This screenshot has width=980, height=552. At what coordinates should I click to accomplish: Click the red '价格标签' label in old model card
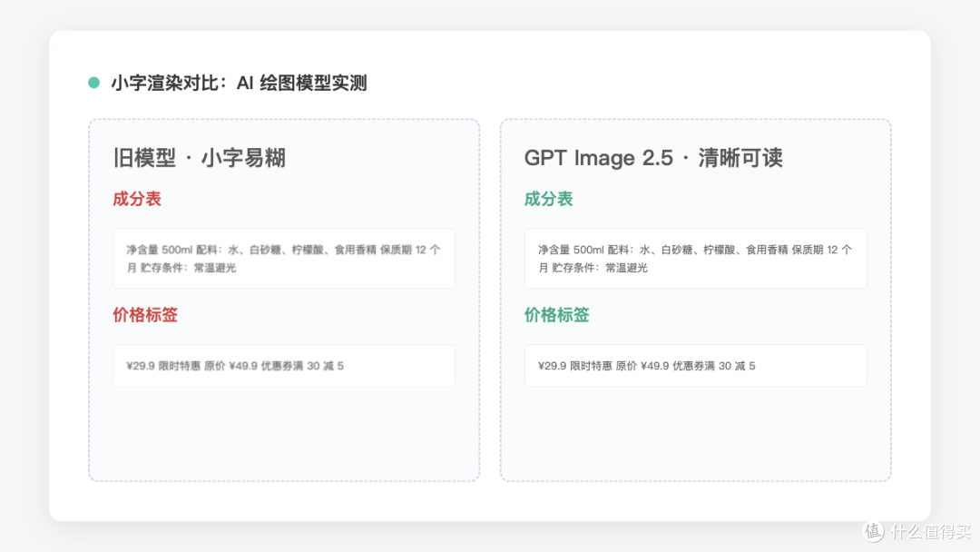(145, 314)
